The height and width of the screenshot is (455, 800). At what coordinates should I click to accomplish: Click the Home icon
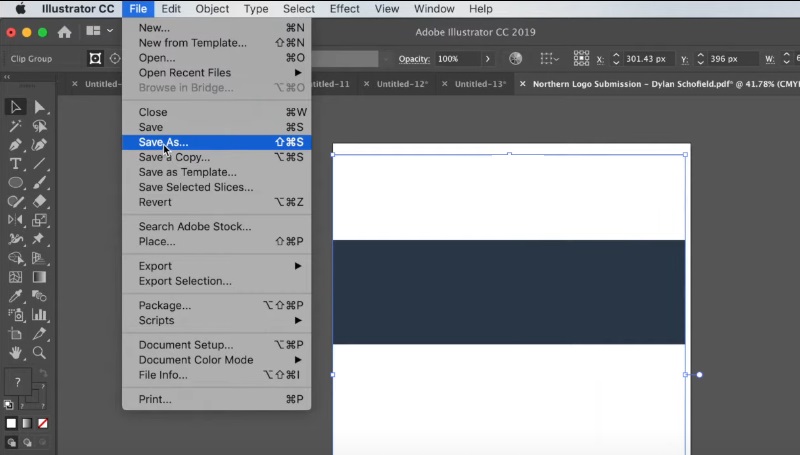64,32
